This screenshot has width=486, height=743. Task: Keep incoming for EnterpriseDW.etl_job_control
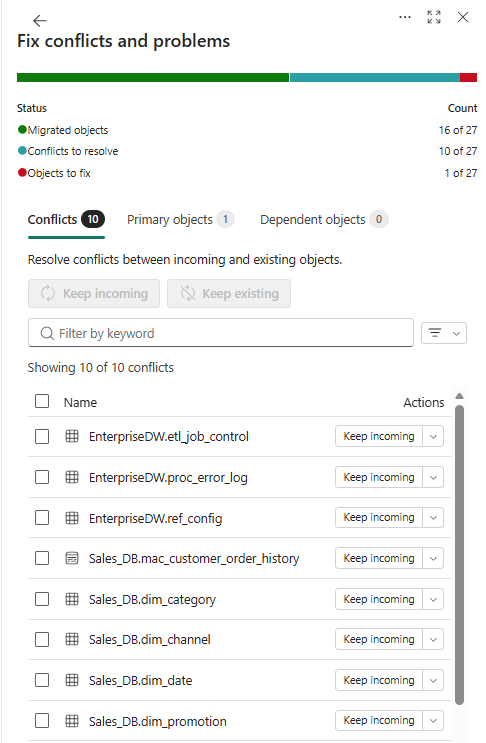coord(379,436)
